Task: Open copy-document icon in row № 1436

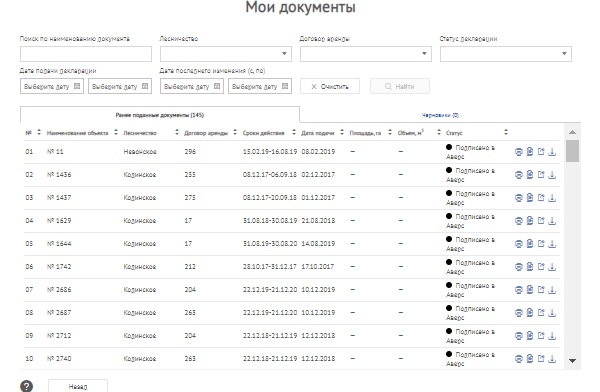Action: click(530, 175)
